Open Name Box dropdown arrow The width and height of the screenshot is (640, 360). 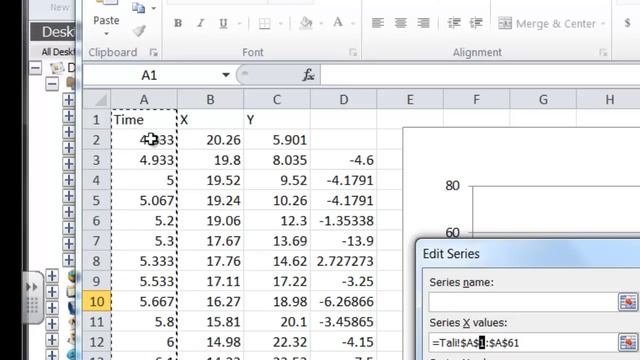pos(226,75)
